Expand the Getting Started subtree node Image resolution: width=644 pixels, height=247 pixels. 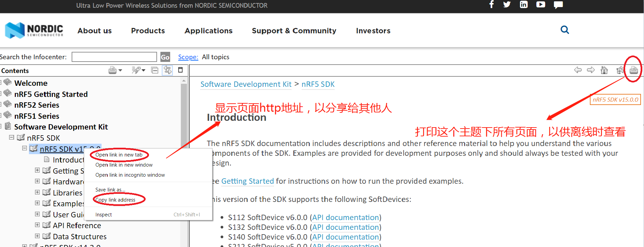(37, 170)
